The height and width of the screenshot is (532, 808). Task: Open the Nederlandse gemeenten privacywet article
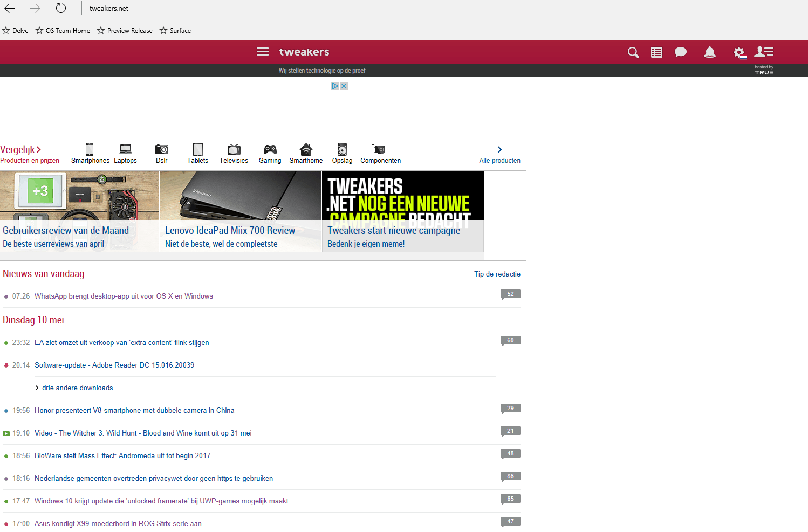(x=154, y=478)
